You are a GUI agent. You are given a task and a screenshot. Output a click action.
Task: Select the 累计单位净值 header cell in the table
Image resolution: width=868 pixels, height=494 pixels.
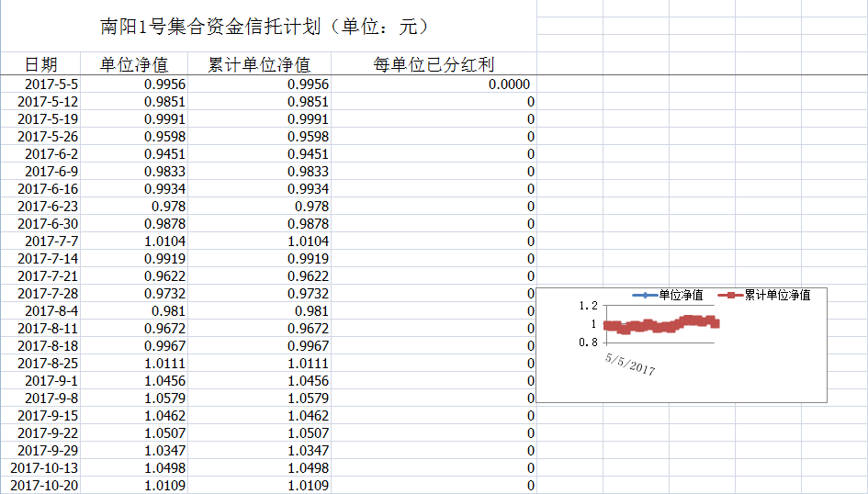[259, 64]
